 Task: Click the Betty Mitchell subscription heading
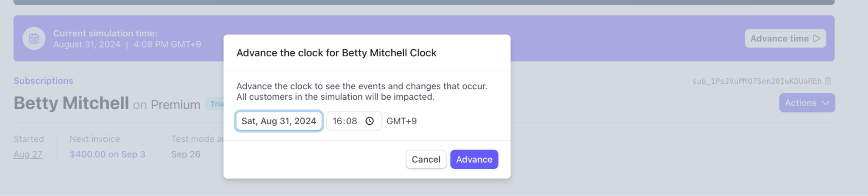(x=71, y=103)
